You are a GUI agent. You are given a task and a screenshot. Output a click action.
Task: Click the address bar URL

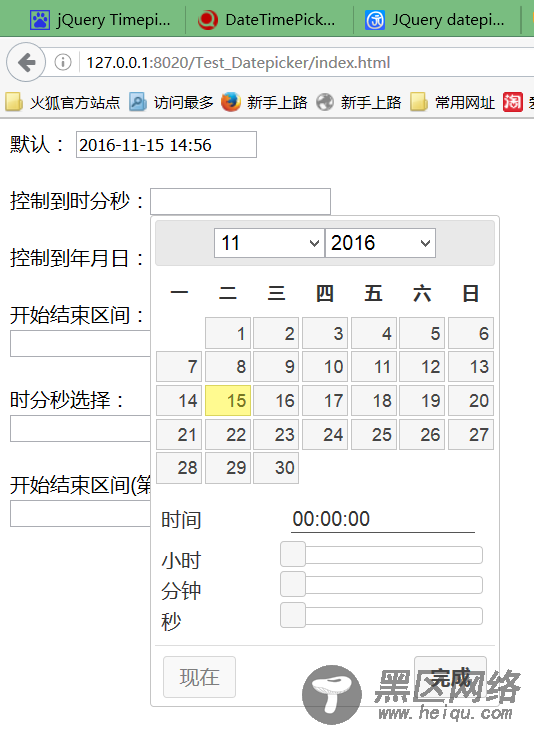coord(238,62)
